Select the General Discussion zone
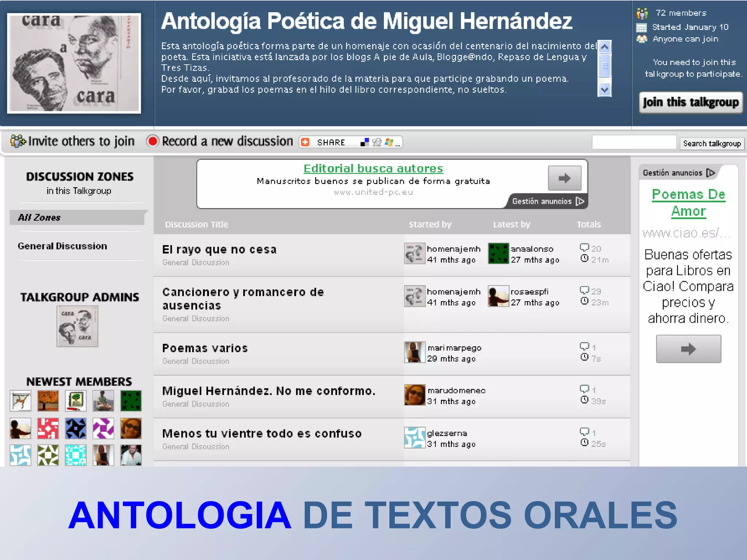 pos(62,246)
